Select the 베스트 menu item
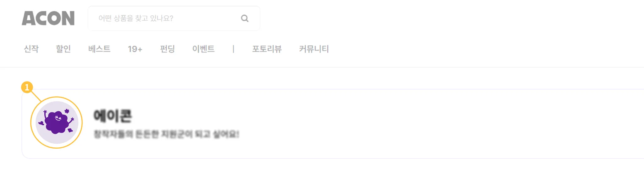 pyautogui.click(x=99, y=49)
